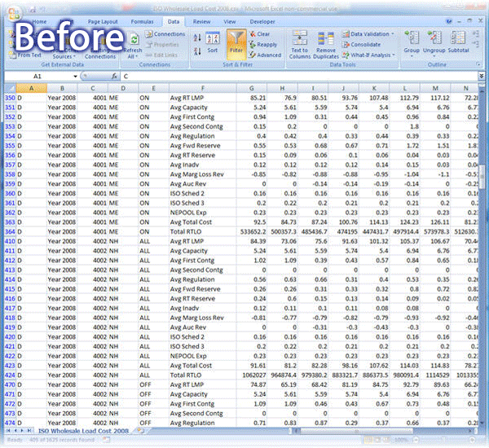489x448 pixels.
Task: Select ISO Wholesale Load Cost 2008 sheet tab
Action: coord(83,431)
